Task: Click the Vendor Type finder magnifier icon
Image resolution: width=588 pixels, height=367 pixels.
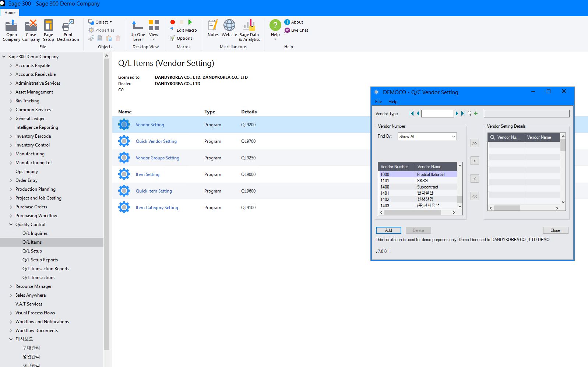Action: coord(469,113)
